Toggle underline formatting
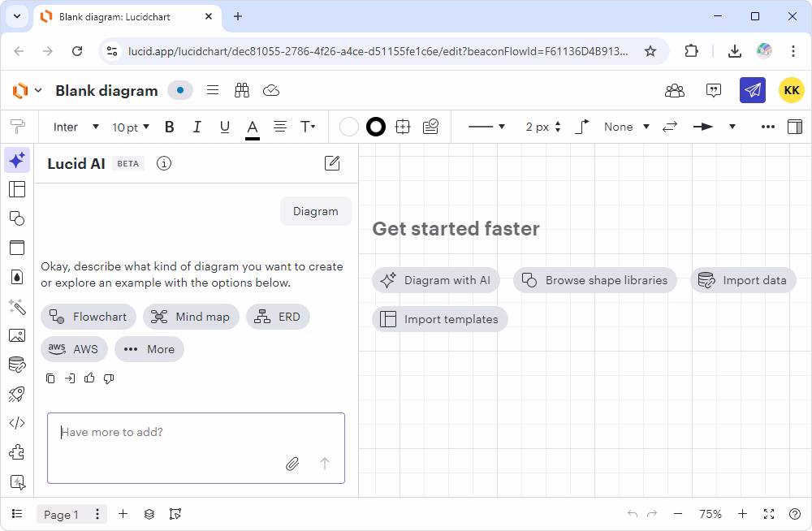 tap(224, 127)
